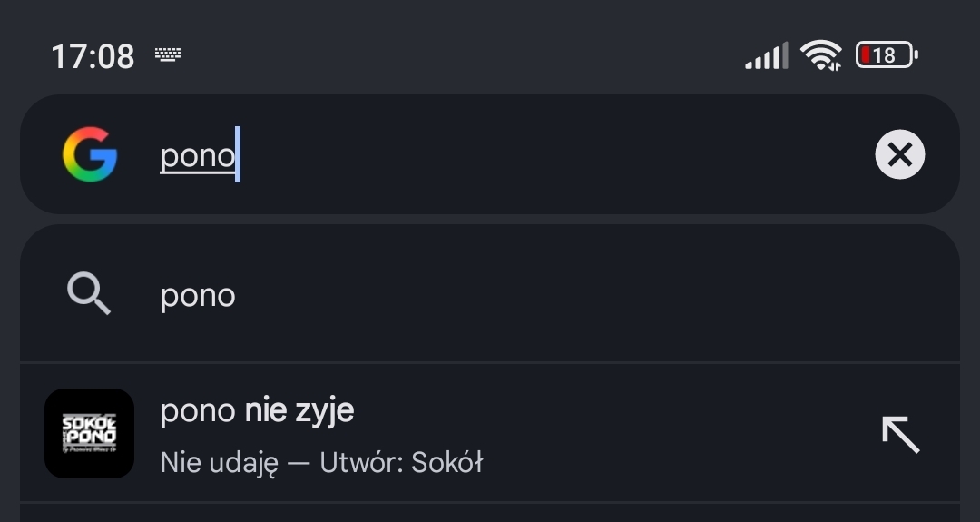Viewport: 980px width, 522px height.
Task: Tap the cellular signal bars icon
Action: [x=767, y=56]
